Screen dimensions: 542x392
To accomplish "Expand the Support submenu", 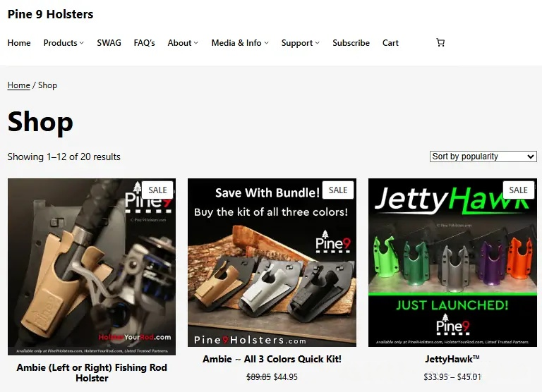I will pos(317,43).
